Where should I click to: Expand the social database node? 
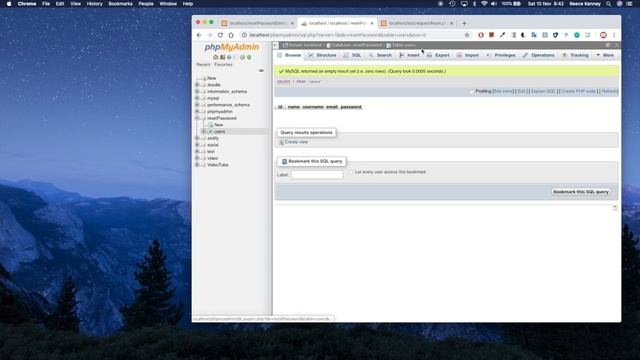click(x=197, y=145)
